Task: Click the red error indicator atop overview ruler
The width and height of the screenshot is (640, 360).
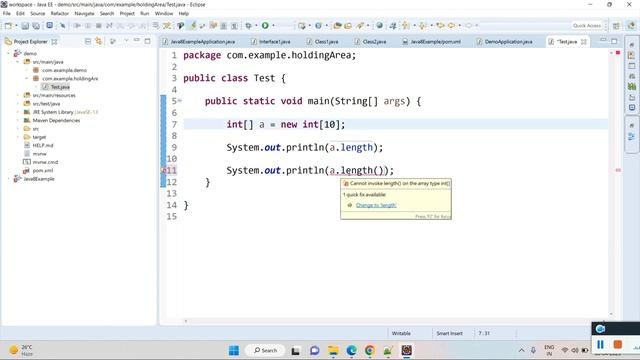Action: click(x=618, y=53)
